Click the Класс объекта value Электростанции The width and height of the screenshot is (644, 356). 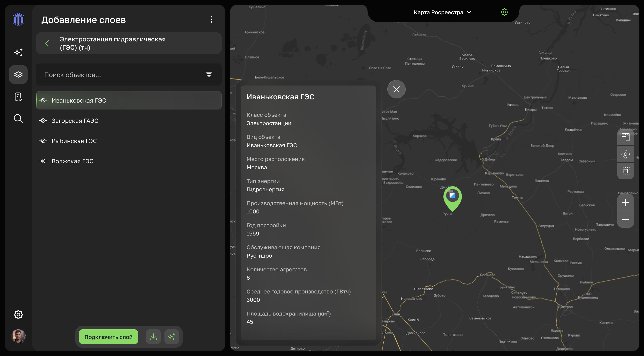269,123
